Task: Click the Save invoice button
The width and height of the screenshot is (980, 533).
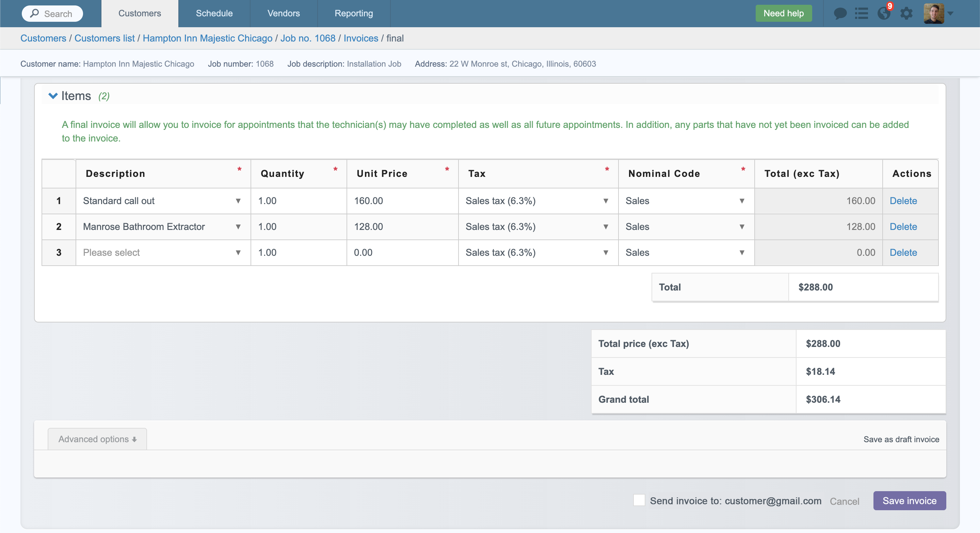Action: tap(909, 501)
